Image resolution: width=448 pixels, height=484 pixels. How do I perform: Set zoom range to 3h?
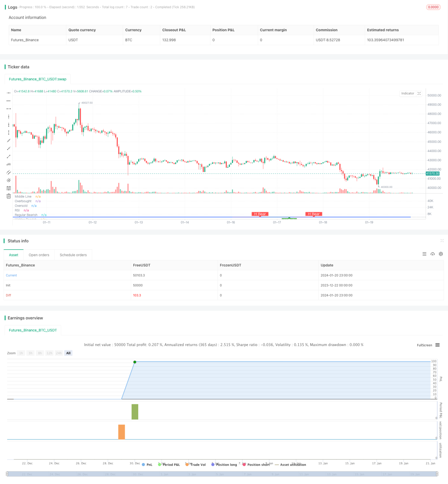point(30,353)
